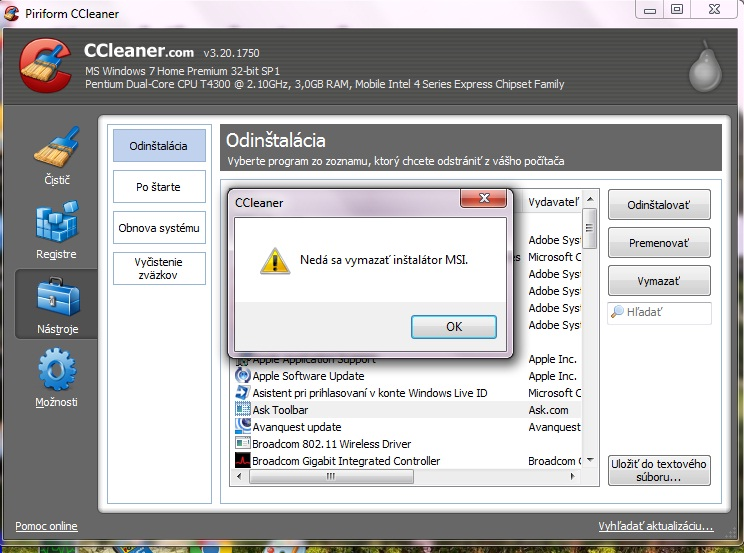Open the Pomoc online link
744x553 pixels.
pos(46,526)
